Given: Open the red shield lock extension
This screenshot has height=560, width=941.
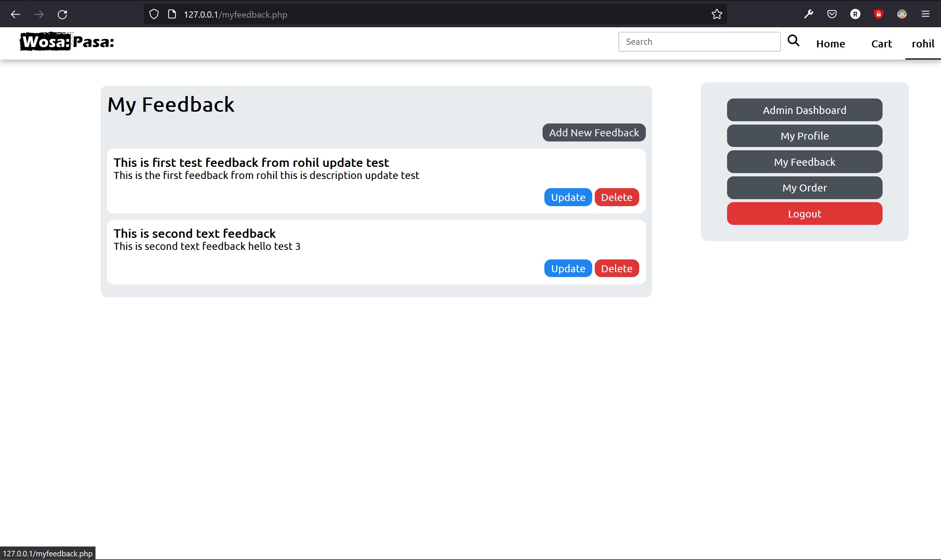Looking at the screenshot, I should [879, 14].
